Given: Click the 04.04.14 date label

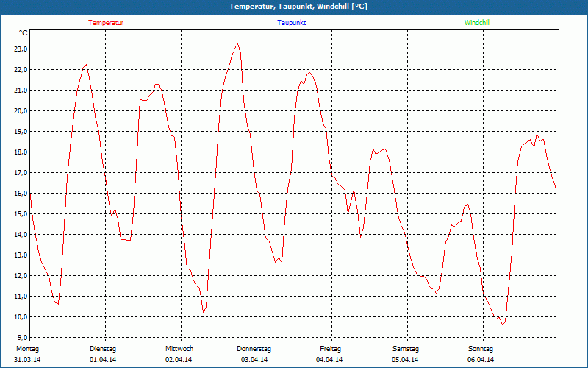Looking at the screenshot, I should click(x=329, y=360).
